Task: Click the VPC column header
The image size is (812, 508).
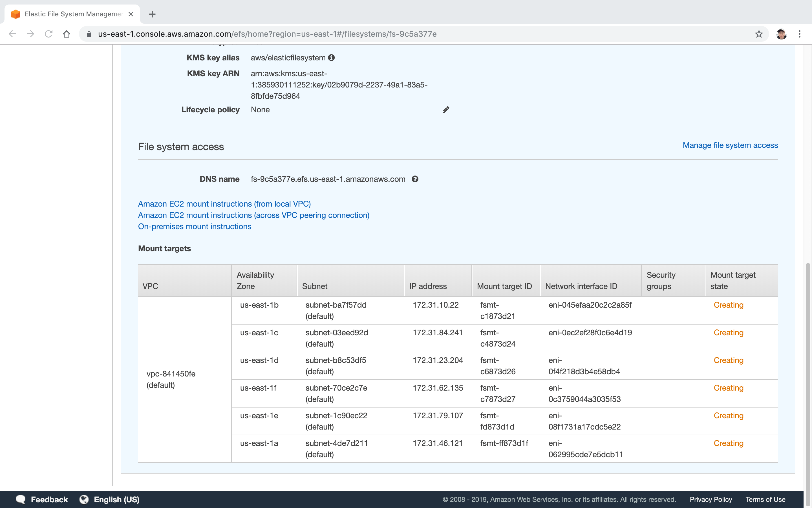Action: pos(185,280)
